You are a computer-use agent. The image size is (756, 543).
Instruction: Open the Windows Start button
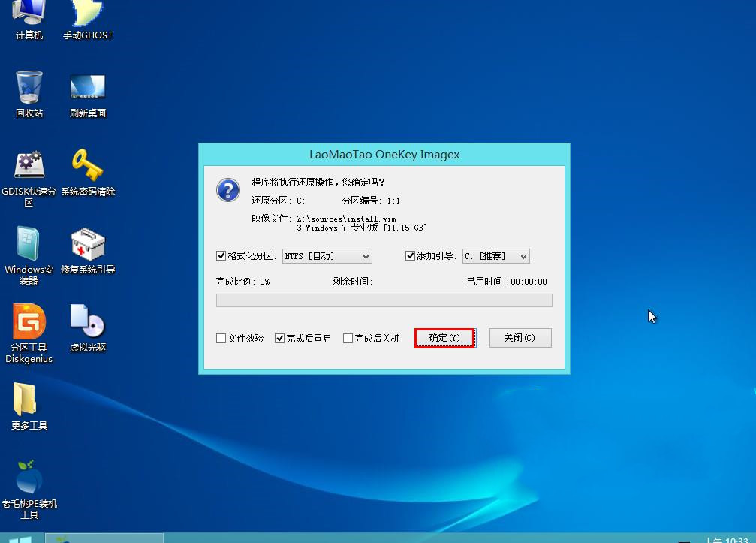[x=20, y=538]
